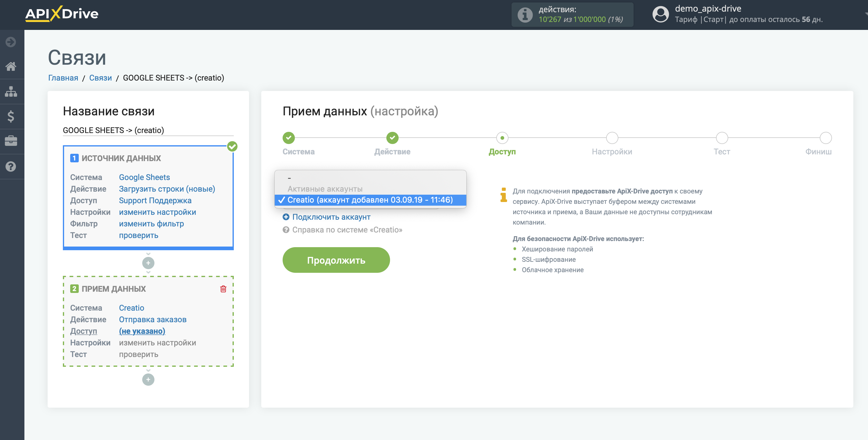Delete the data receiver block with trash icon
The width and height of the screenshot is (868, 440).
point(223,289)
